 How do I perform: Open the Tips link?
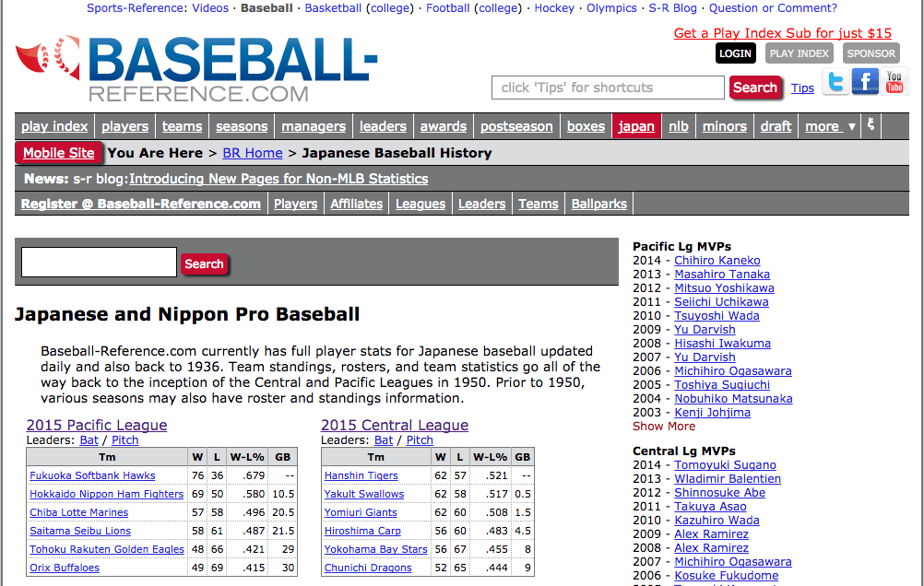pyautogui.click(x=802, y=88)
